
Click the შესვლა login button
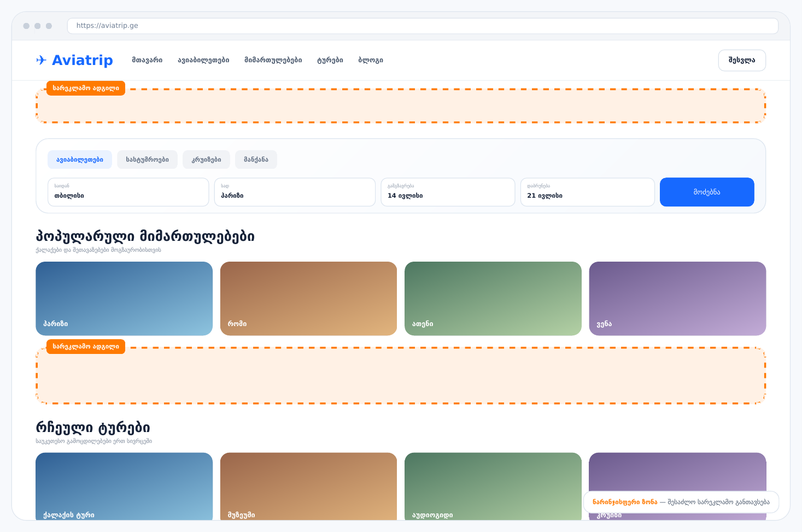(x=742, y=60)
